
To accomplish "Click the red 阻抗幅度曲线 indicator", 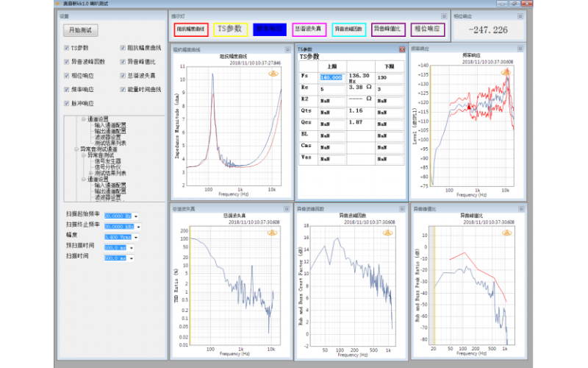I will point(191,29).
